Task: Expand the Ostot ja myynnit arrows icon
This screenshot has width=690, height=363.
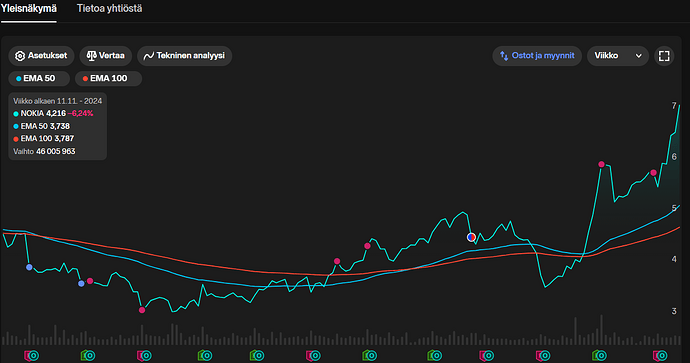Action: click(504, 56)
